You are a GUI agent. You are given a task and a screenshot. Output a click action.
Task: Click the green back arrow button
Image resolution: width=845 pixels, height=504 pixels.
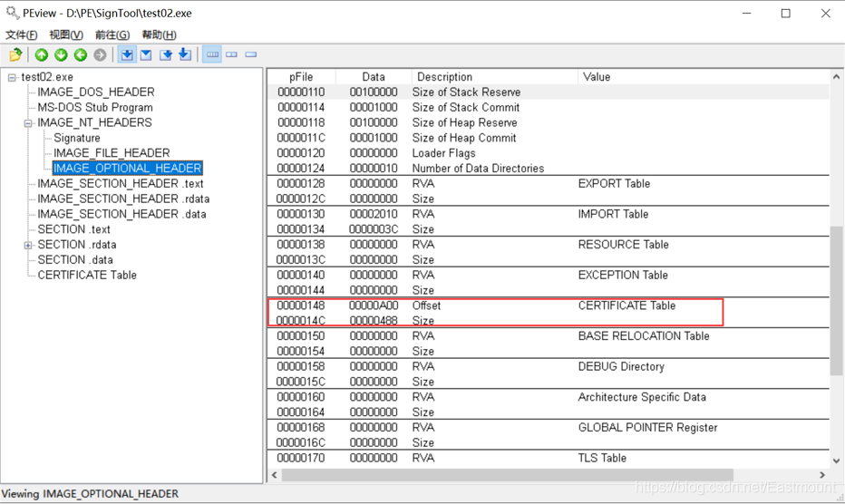[81, 54]
